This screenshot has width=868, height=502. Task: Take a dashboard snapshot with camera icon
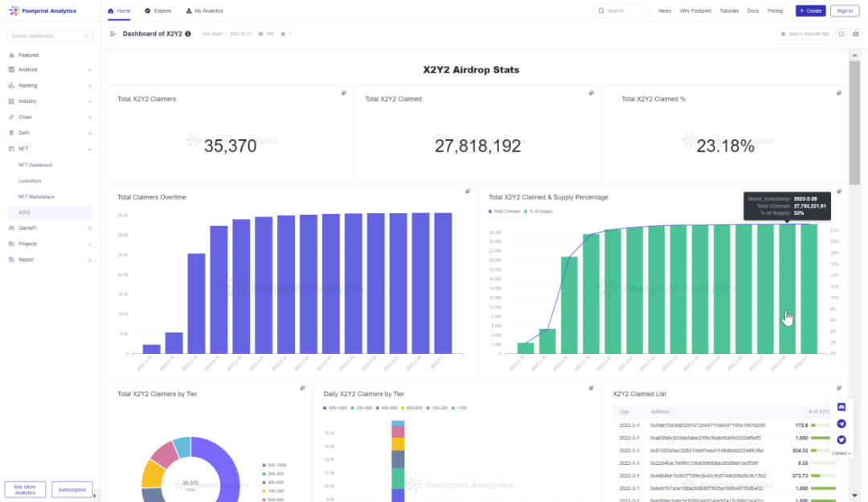click(x=856, y=34)
